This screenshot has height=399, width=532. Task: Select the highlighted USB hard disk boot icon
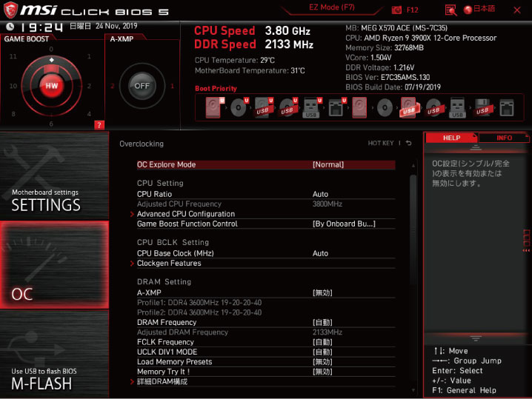410,107
